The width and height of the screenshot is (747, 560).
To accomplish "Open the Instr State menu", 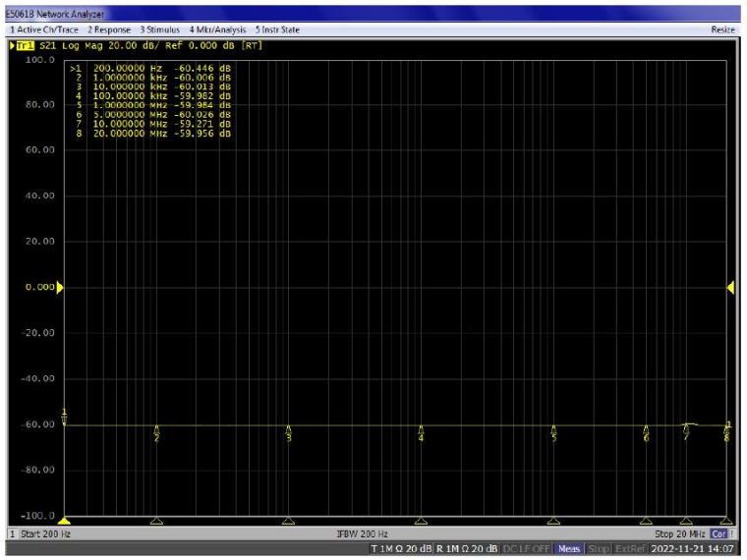I will pyautogui.click(x=278, y=30).
